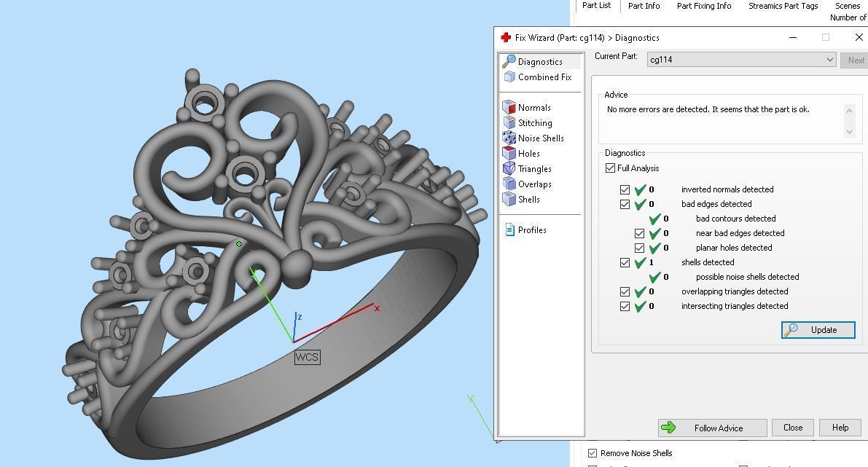Disable Remove Noise Shells option
Viewport: 868px width, 467px height.
click(593, 453)
